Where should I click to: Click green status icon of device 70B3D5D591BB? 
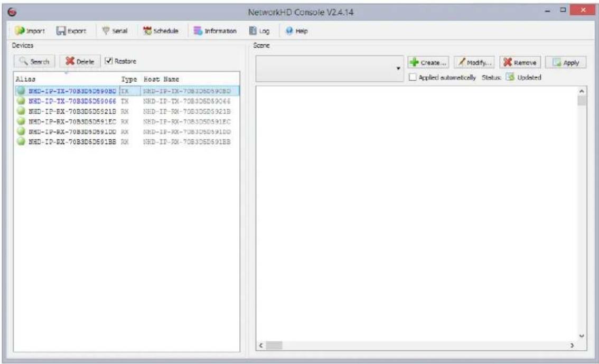pos(21,141)
